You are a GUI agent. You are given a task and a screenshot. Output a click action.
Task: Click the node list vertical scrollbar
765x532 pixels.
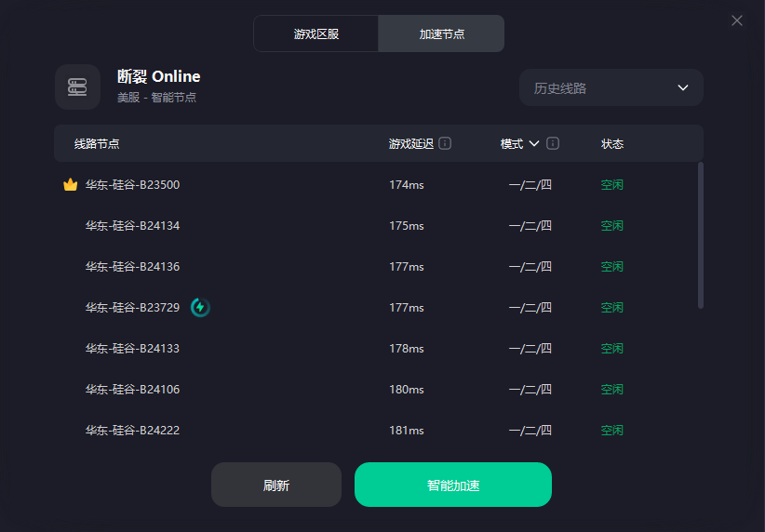701,235
